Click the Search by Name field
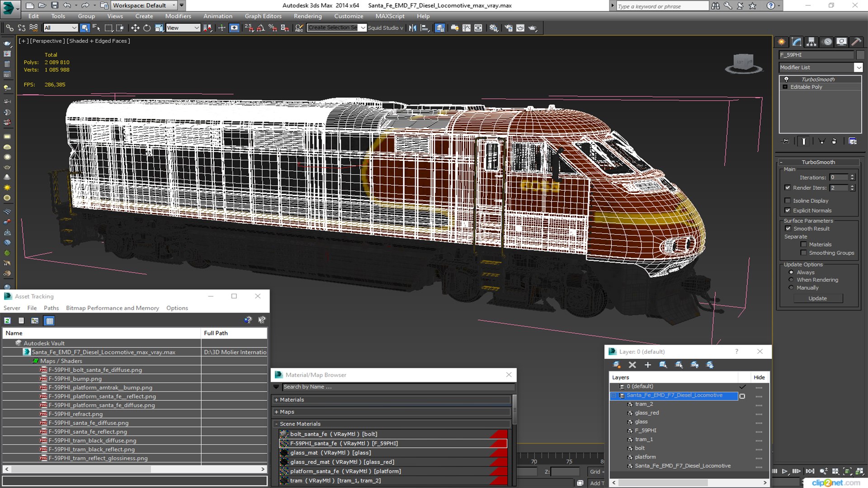 point(398,387)
